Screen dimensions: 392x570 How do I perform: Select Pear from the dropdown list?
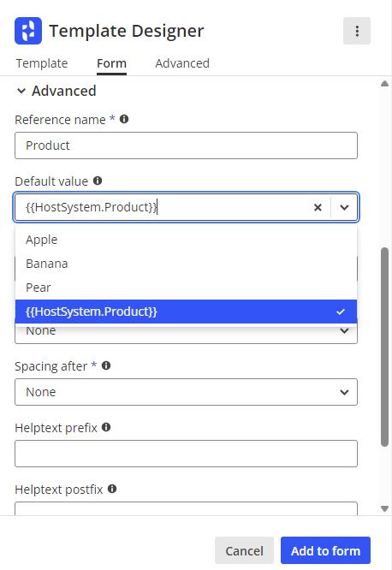(x=187, y=288)
